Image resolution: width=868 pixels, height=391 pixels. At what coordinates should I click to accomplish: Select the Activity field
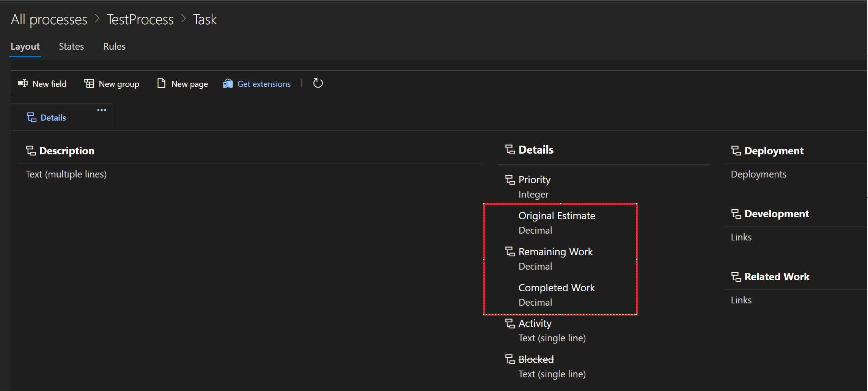coord(535,323)
